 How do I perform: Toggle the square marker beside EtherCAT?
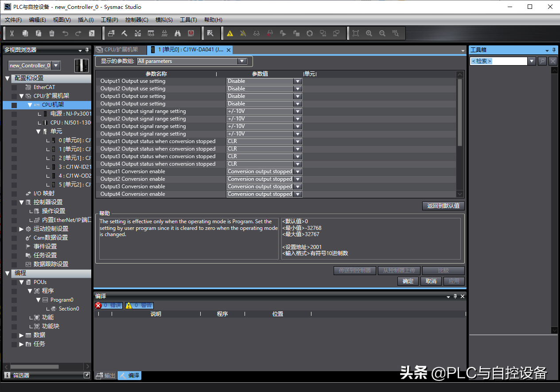click(14, 87)
